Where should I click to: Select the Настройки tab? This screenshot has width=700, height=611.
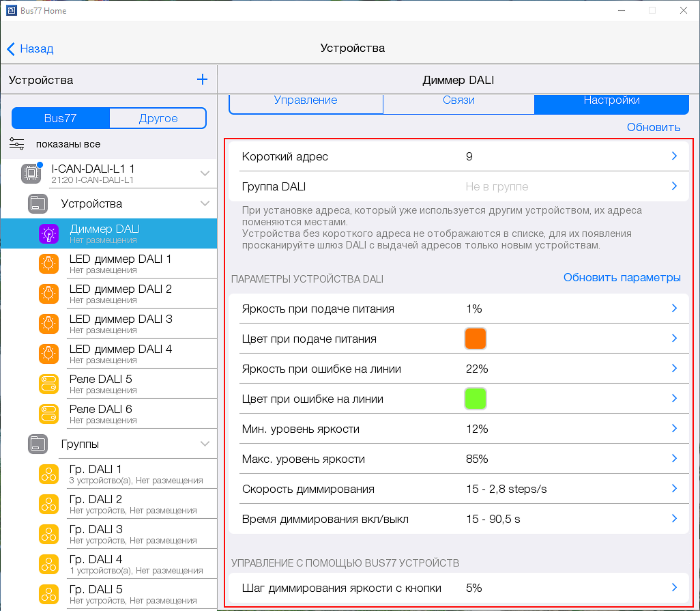coord(611,102)
